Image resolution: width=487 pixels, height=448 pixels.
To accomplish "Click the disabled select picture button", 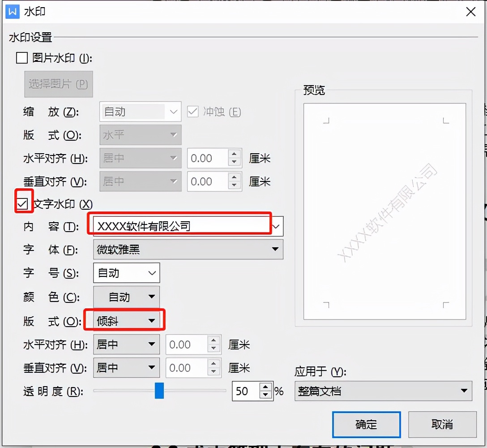I will [x=59, y=84].
